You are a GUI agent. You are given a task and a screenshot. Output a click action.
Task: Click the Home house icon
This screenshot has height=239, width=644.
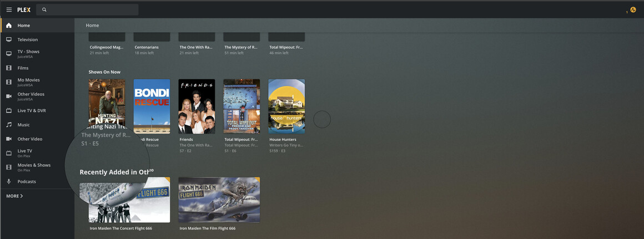coord(9,26)
